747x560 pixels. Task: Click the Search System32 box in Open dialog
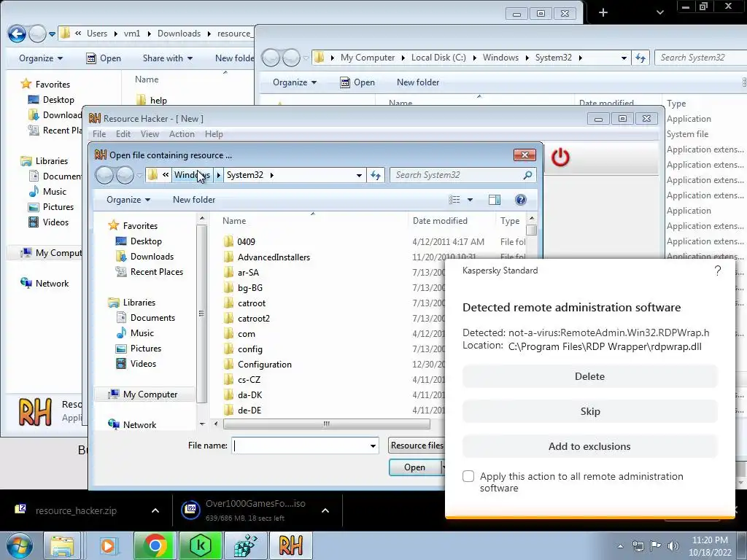(457, 175)
